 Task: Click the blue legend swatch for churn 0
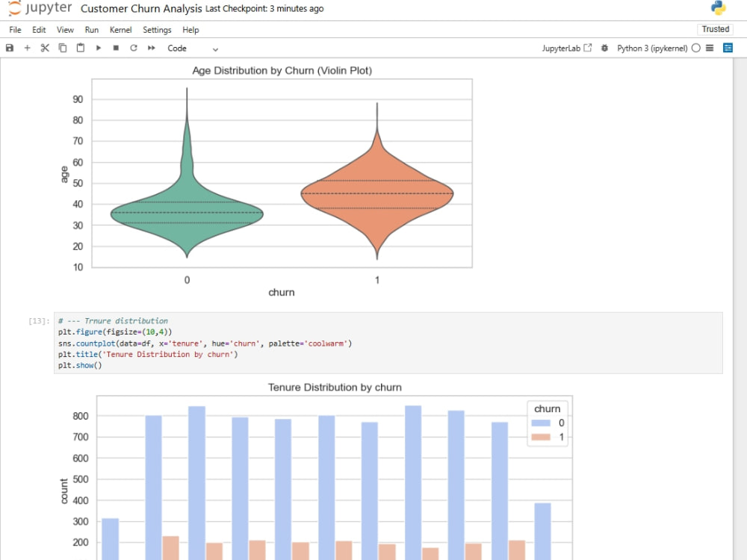click(x=541, y=423)
